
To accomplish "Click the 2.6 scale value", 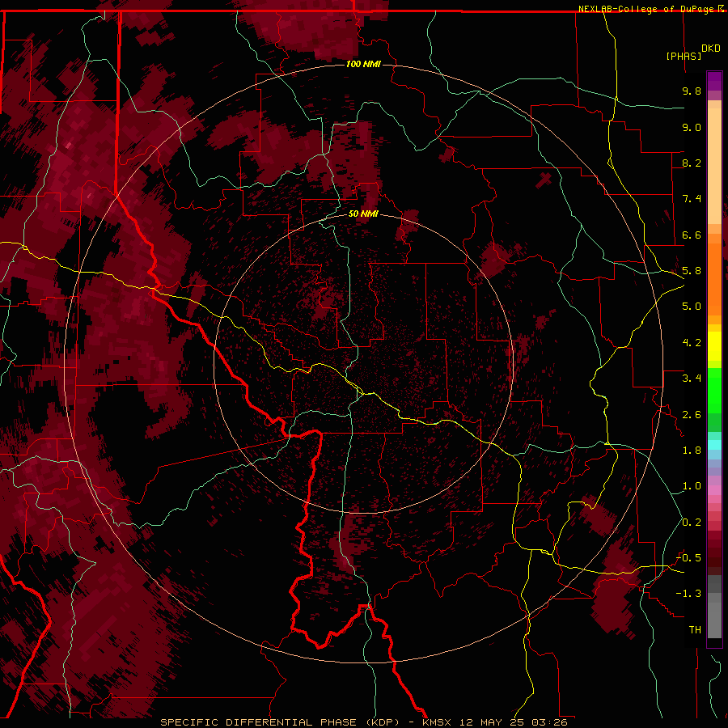I will click(692, 415).
